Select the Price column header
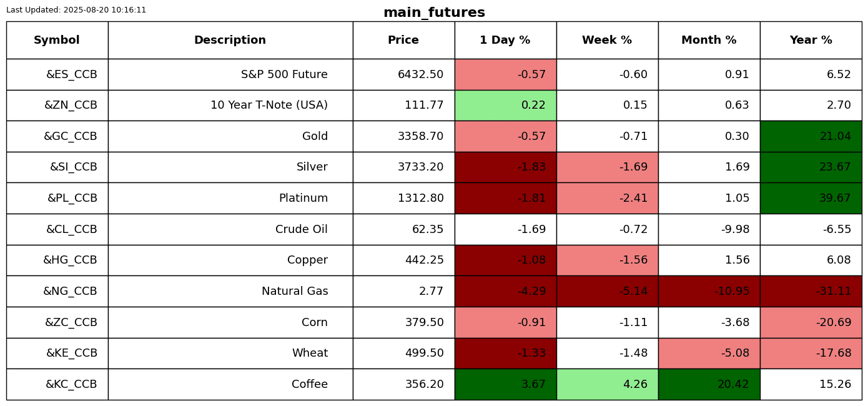868x406 pixels. (403, 40)
